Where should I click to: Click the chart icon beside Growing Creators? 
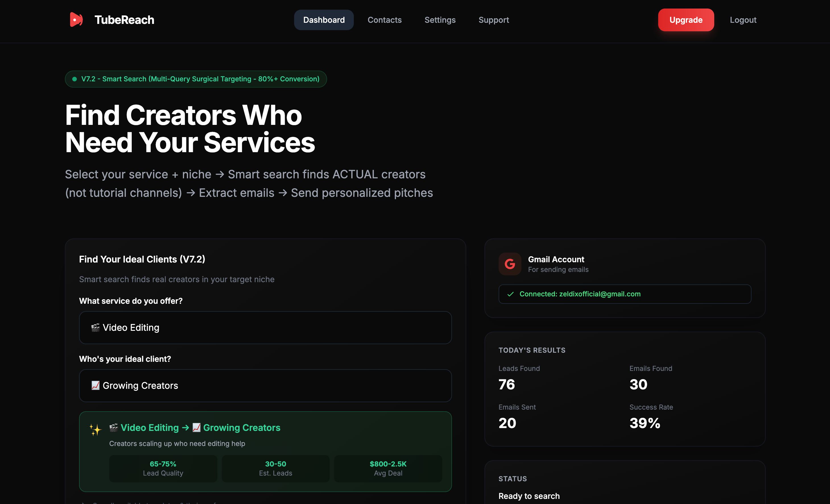tap(95, 385)
